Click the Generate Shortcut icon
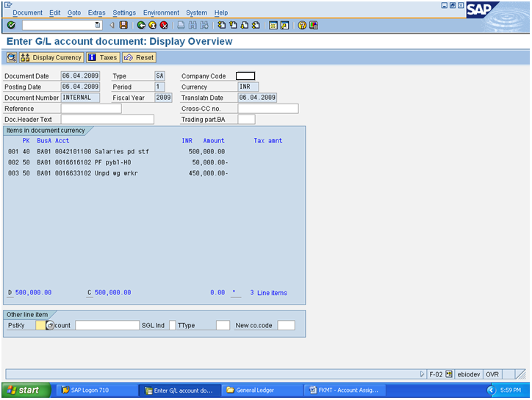Image resolution: width=532 pixels, height=400 pixels. coord(284,25)
